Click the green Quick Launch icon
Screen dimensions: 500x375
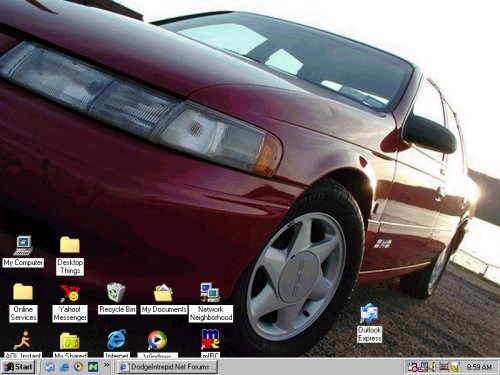click(x=93, y=367)
